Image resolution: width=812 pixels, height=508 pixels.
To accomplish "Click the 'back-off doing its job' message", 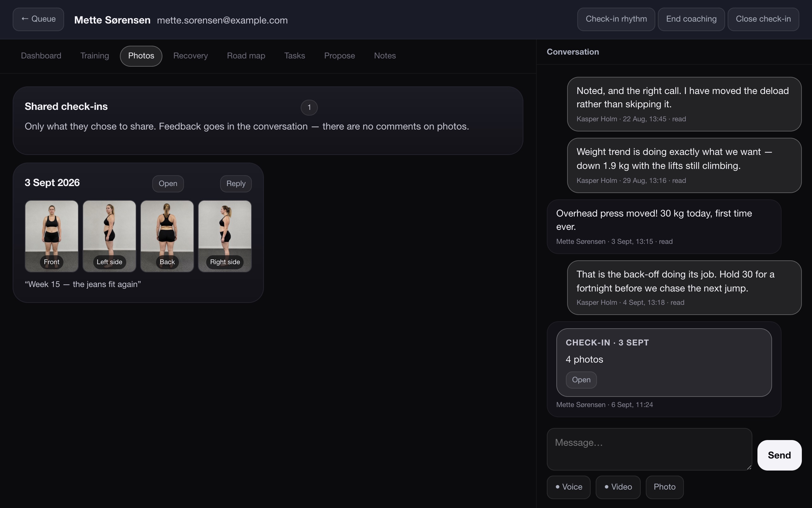I will point(684,288).
